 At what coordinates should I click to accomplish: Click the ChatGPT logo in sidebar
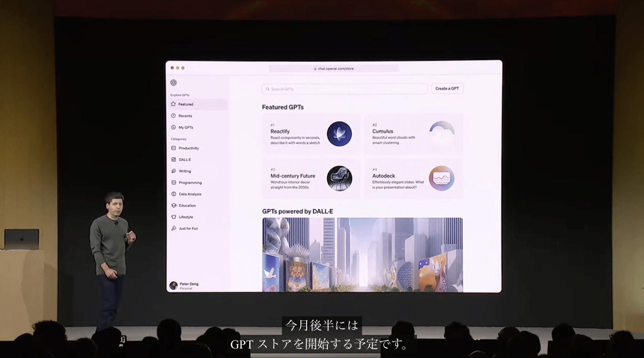click(x=173, y=83)
